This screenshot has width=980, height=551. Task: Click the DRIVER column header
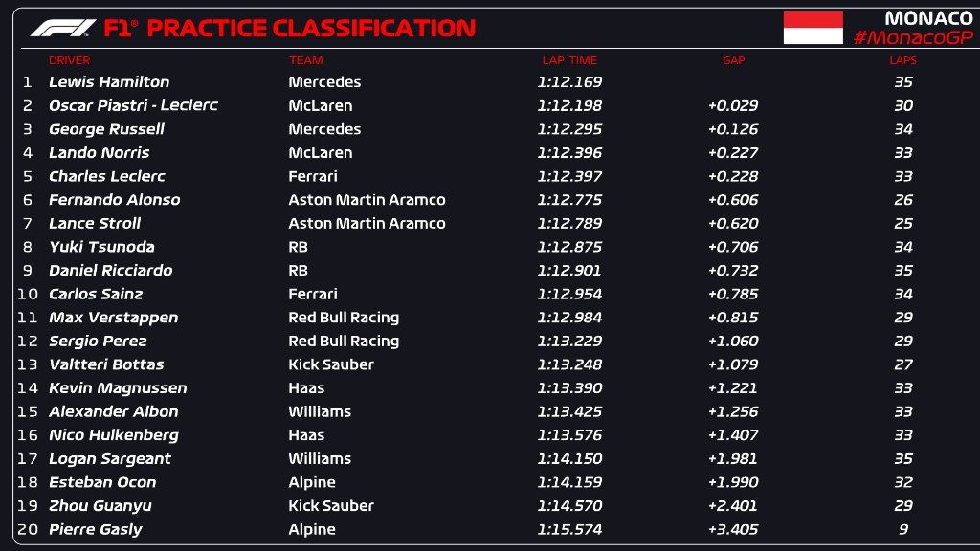coord(69,60)
